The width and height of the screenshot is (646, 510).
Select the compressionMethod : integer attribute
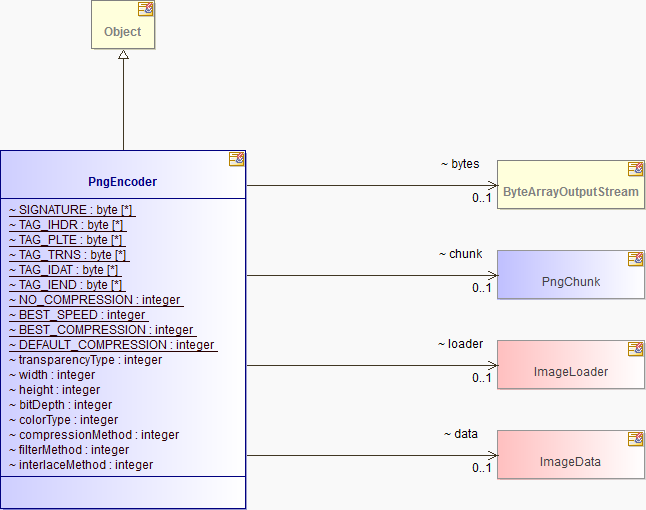(94, 435)
